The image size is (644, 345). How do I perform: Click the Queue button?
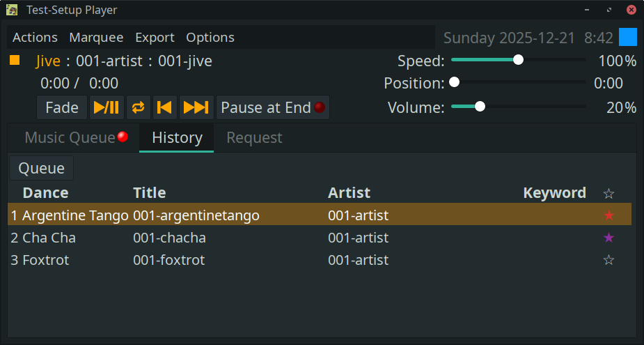pyautogui.click(x=41, y=168)
